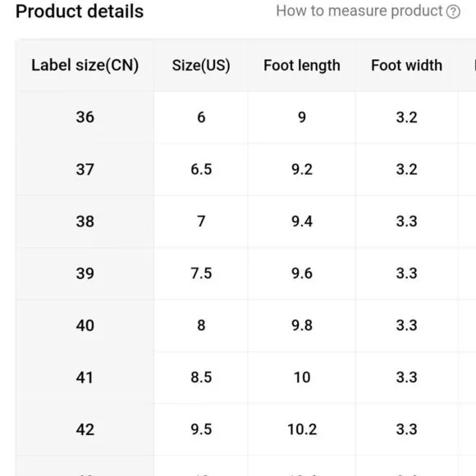476x476 pixels.
Task: Click foot length value 9.6
Action: (302, 273)
